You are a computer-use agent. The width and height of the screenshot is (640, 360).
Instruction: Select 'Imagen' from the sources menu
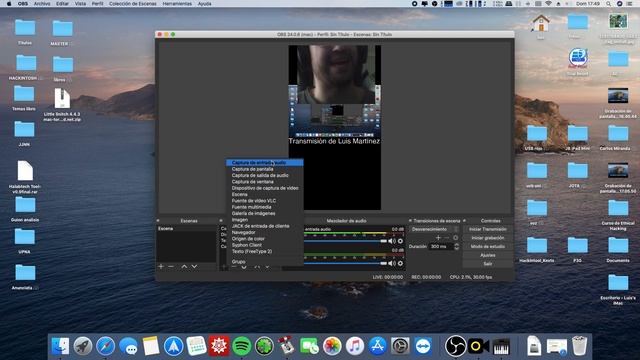click(264, 220)
